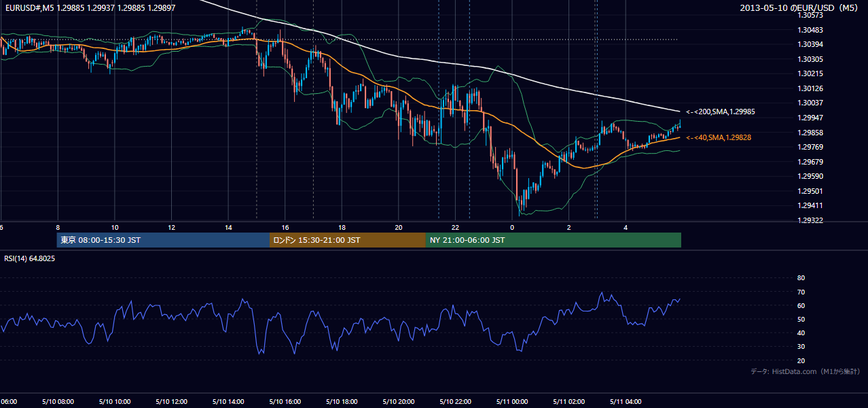Screen dimensions: 868x408
Task: Click time axis label 5/10 18:00
Action: pos(342,401)
